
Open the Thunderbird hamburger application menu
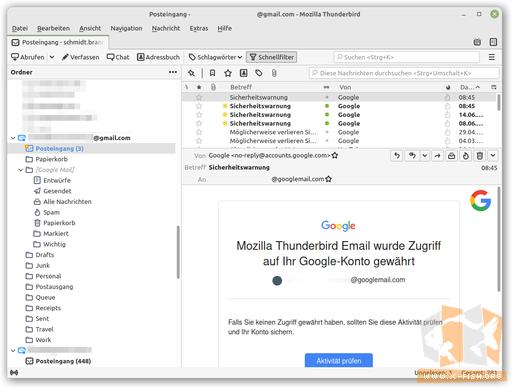pos(491,57)
